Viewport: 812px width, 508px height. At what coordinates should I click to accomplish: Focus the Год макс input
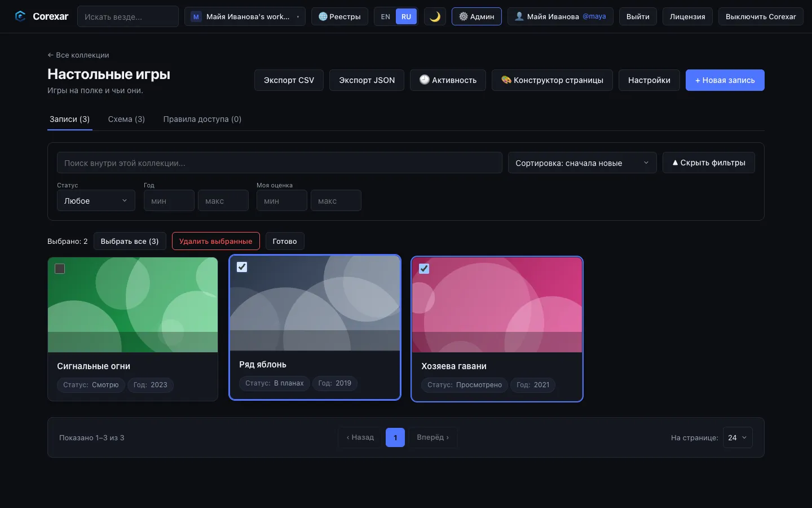223,200
